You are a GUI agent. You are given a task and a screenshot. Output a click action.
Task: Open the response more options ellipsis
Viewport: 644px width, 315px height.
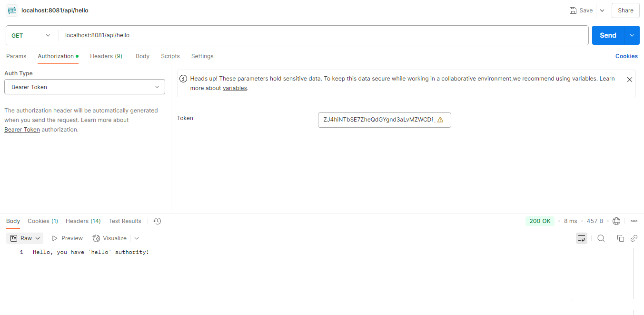(634, 221)
